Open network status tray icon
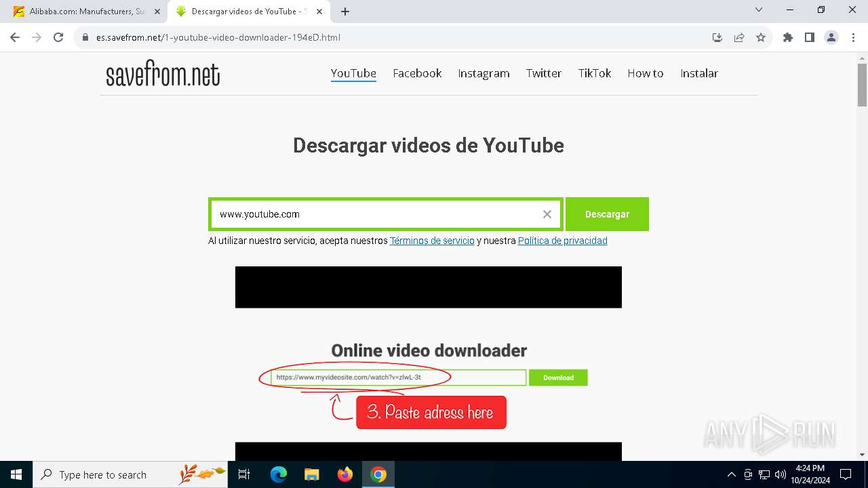This screenshot has width=868, height=488. point(764,474)
